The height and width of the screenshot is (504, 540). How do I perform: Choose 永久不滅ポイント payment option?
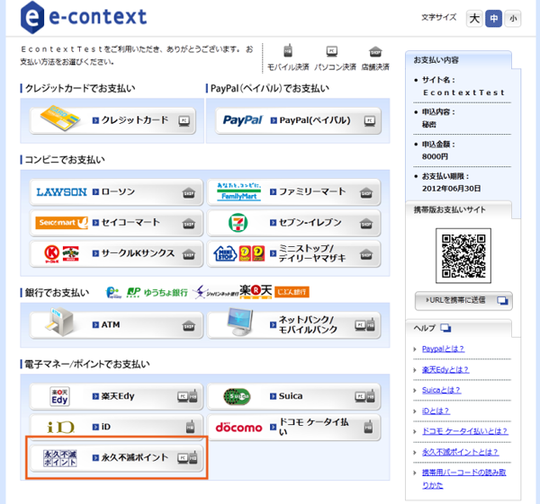point(116,458)
